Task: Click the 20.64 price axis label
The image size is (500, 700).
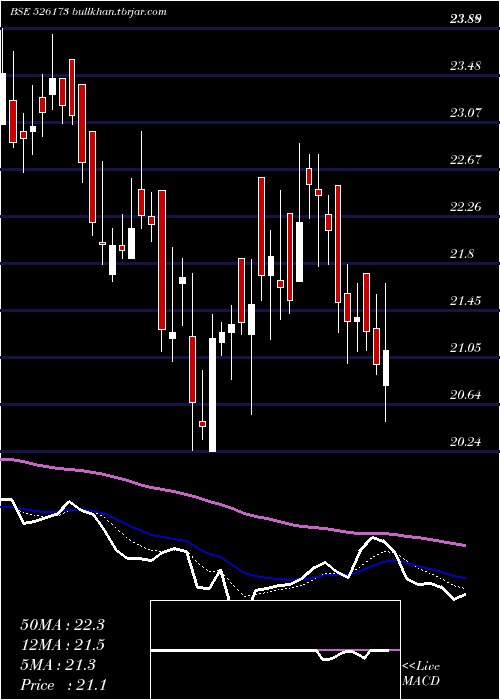Action: point(465,395)
